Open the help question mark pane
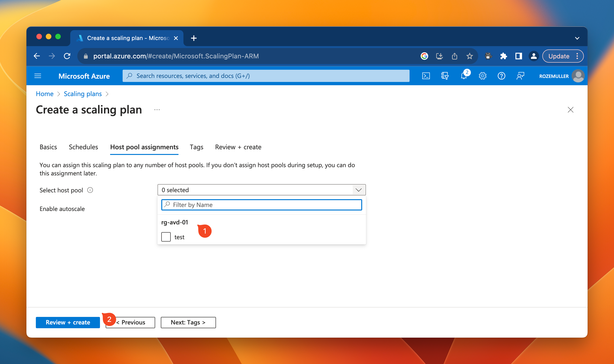Image resolution: width=614 pixels, height=364 pixels. [502, 76]
